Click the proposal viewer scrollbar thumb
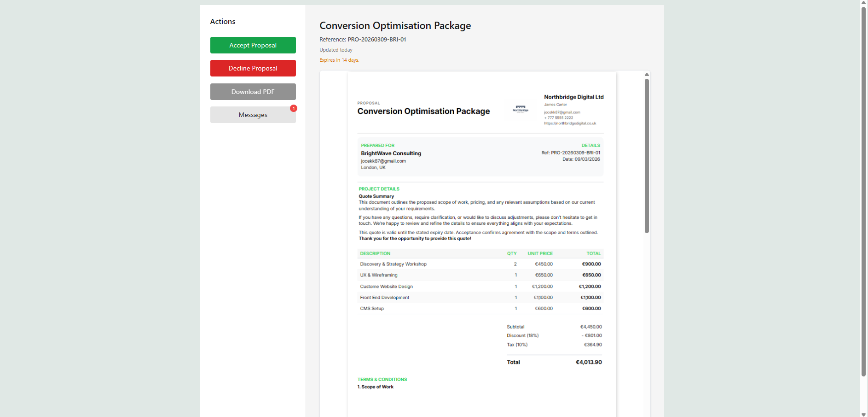Viewport: 868px width, 417px height. pos(647,156)
